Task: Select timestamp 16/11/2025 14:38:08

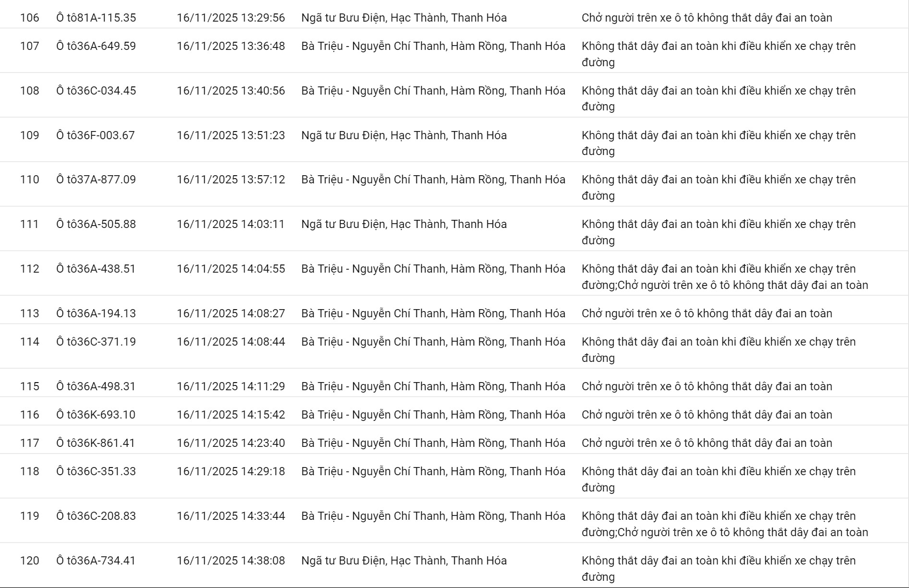Action: [x=230, y=561]
